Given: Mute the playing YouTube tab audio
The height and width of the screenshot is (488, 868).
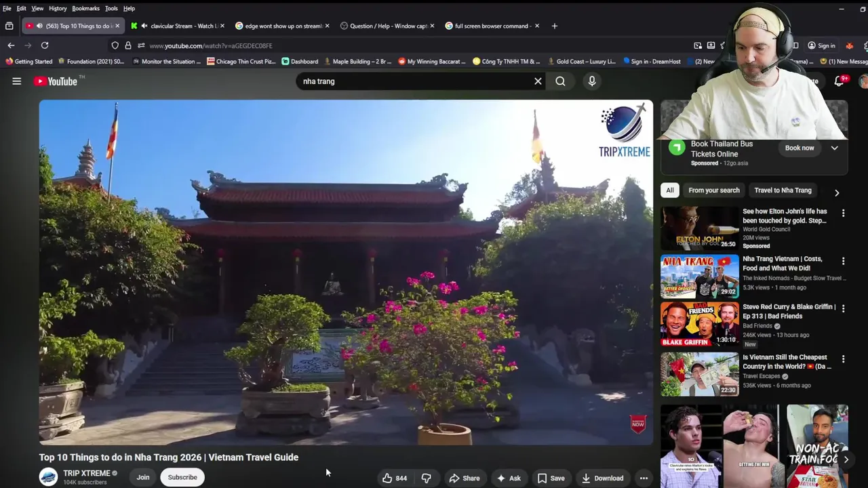Looking at the screenshot, I should click(39, 26).
